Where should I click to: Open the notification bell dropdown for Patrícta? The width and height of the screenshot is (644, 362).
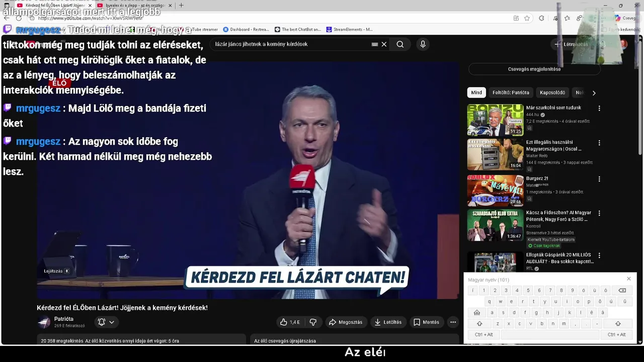point(106,322)
